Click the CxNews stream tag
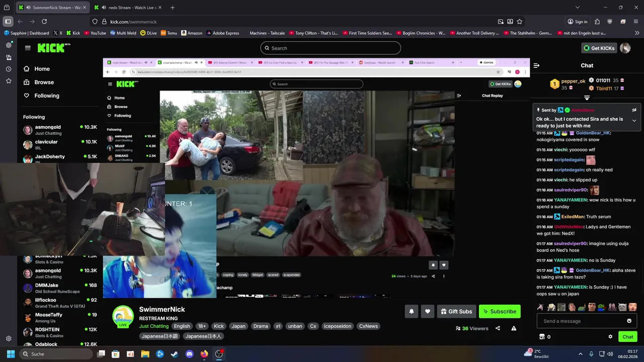Screen dimensions: 644x362 pos(368,326)
